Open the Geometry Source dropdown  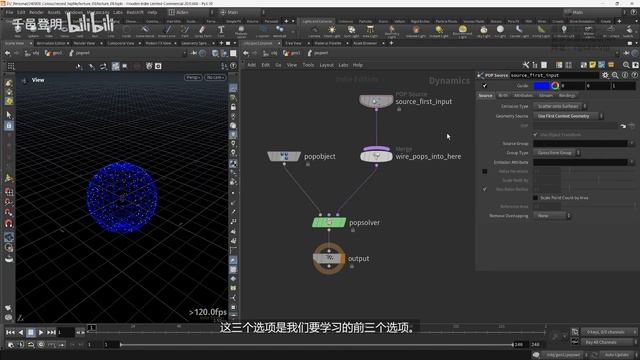tap(568, 116)
